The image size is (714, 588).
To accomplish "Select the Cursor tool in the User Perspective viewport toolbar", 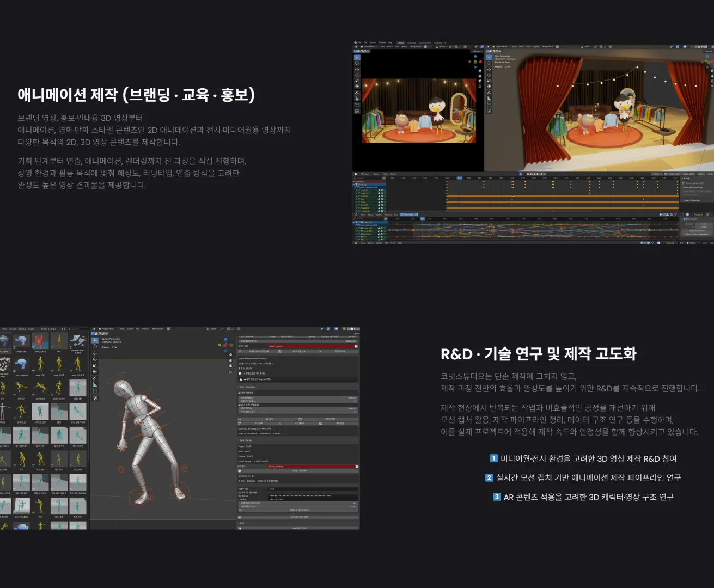I will 489,63.
